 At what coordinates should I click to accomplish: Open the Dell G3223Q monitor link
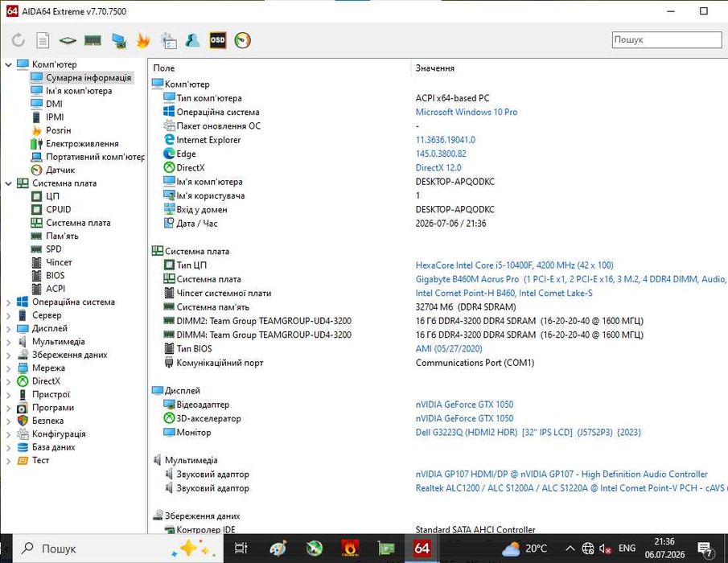pos(529,432)
